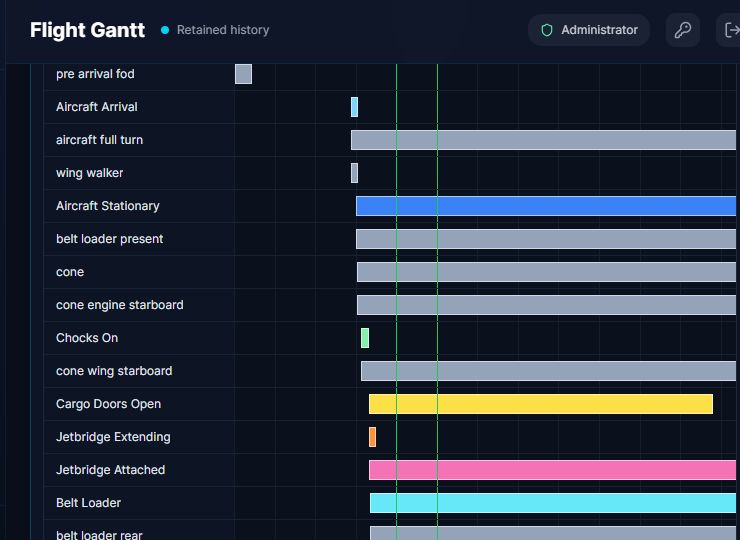Select the wing walker marker bar
The height and width of the screenshot is (540, 740).
point(354,173)
